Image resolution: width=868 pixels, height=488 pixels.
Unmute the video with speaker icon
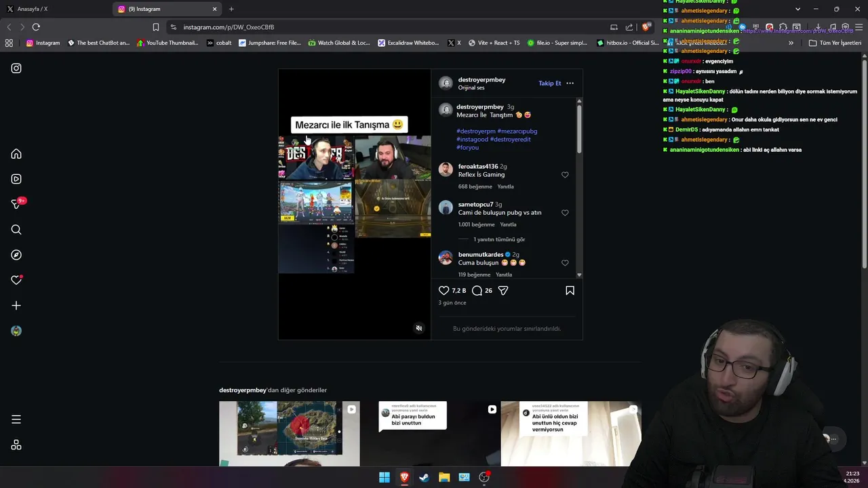pyautogui.click(x=419, y=328)
